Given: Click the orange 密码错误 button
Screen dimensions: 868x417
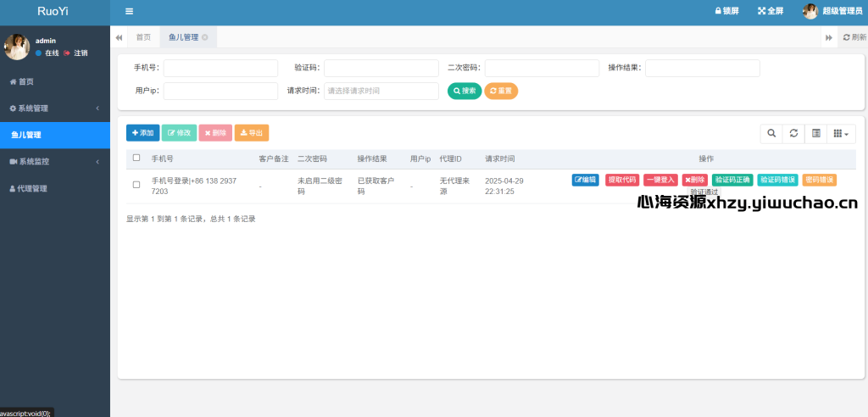Looking at the screenshot, I should tap(820, 180).
